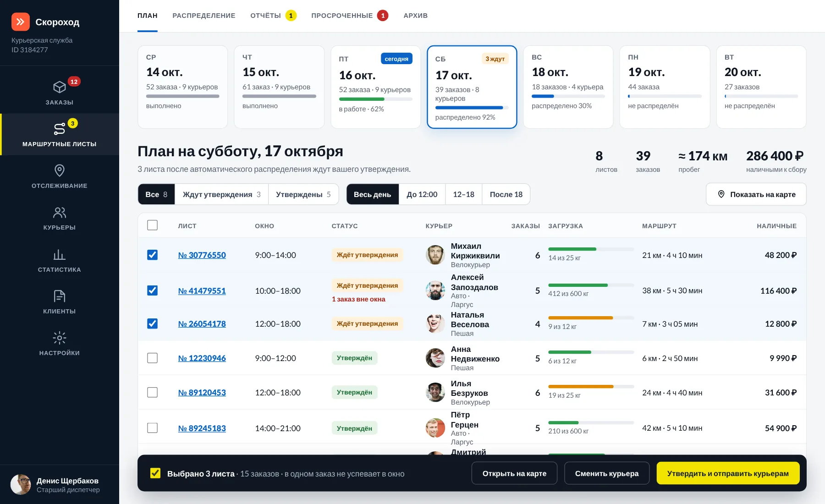825x504 pixels.
Task: Go to Отслеживание location pin icon
Action: point(60,170)
